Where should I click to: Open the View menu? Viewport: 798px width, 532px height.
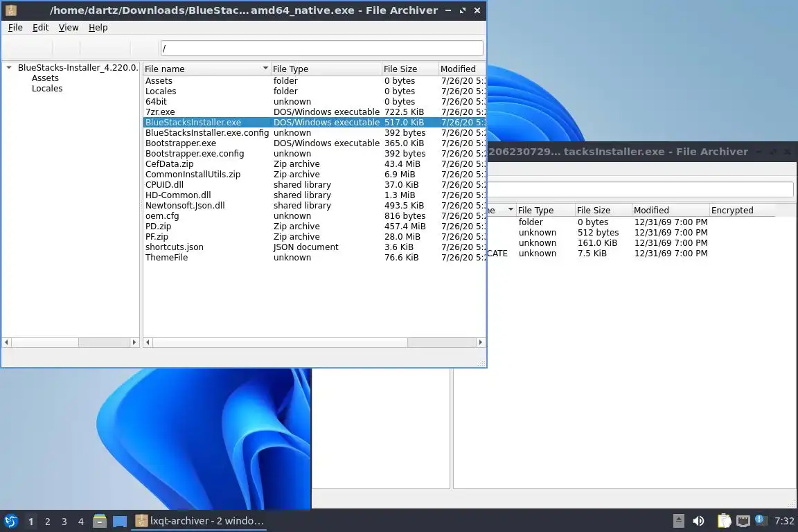point(68,28)
